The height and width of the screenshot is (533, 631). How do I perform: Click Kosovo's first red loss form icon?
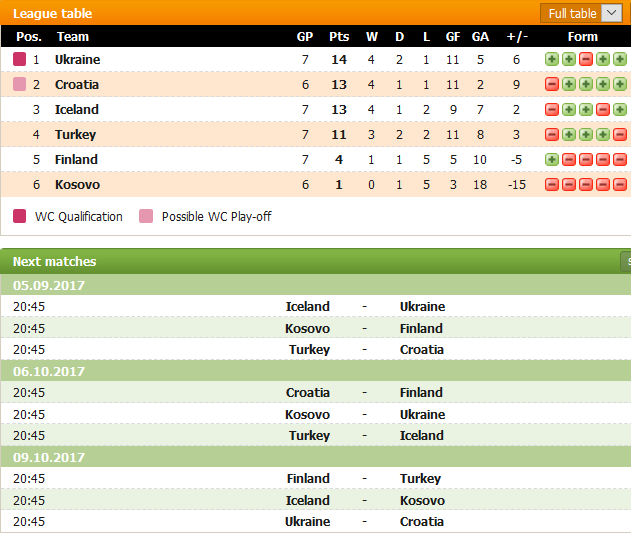pos(552,184)
